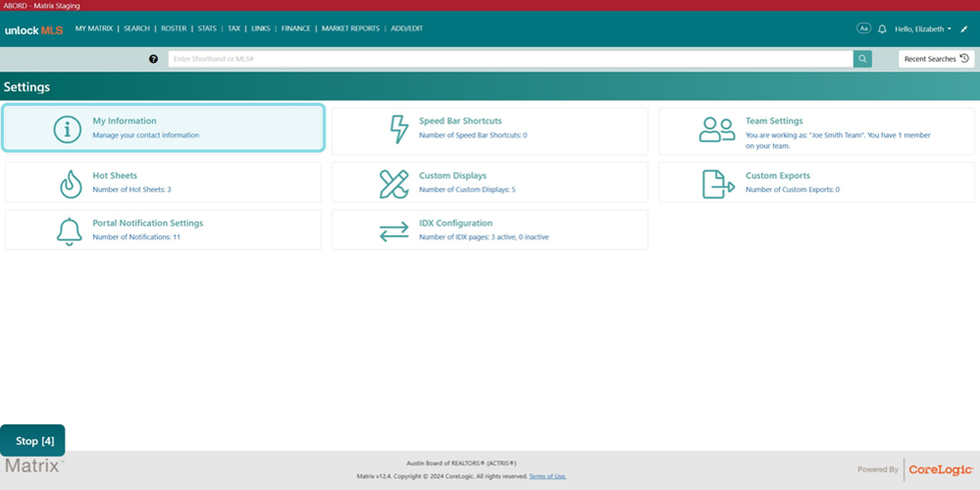Click the CoreLogic logo in footer
The height and width of the screenshot is (490, 980).
[x=941, y=469]
